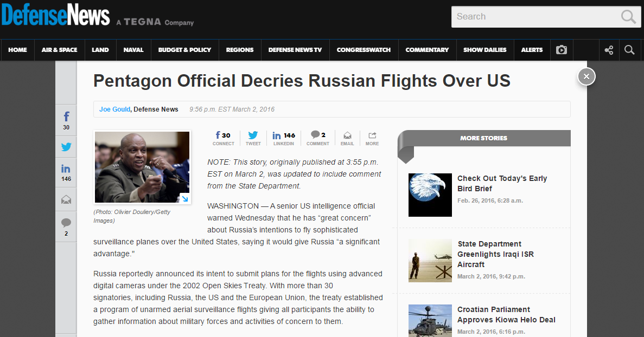The height and width of the screenshot is (337, 644).
Task: Open the share icon in the navigation bar
Action: [609, 50]
